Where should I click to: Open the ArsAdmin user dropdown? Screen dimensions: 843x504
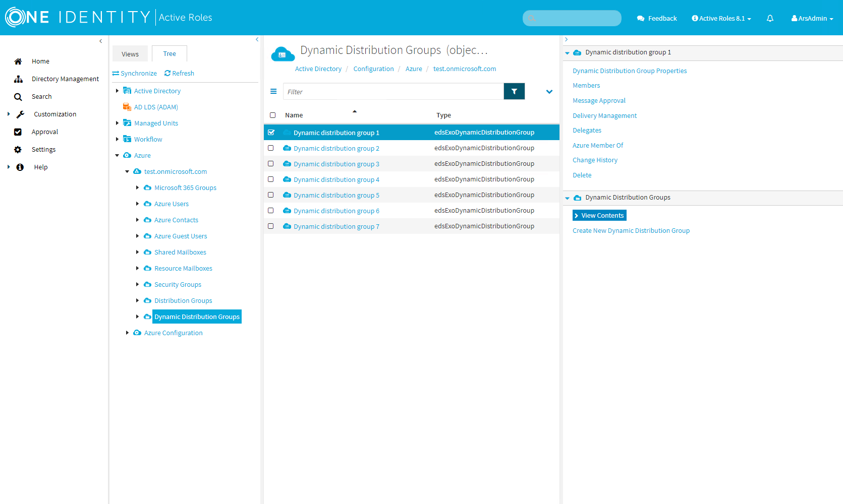pyautogui.click(x=812, y=19)
